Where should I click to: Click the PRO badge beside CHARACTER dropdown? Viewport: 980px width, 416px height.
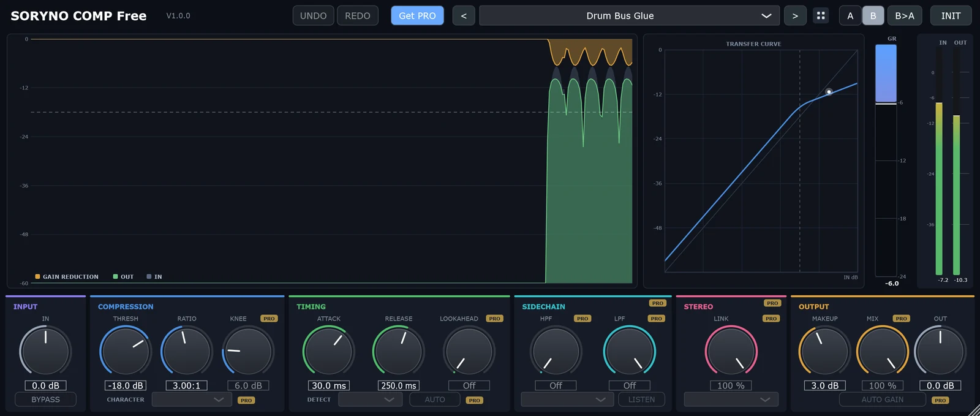tap(246, 400)
